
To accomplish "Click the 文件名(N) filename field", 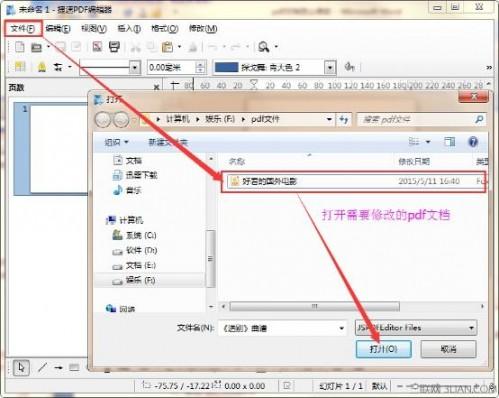I will coord(283,328).
